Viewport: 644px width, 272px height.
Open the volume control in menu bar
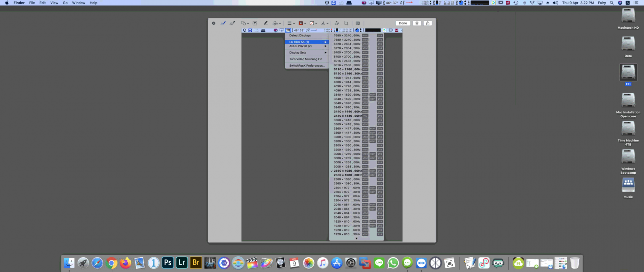tap(555, 3)
